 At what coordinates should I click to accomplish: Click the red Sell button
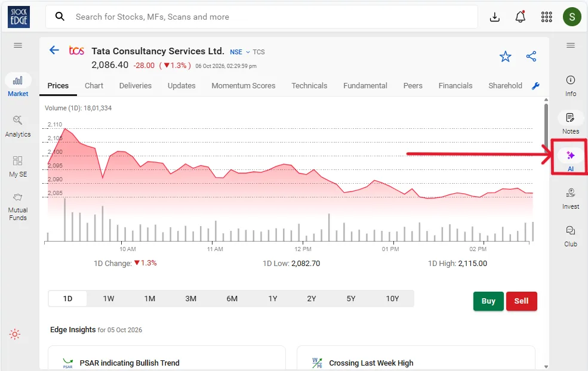(x=521, y=301)
